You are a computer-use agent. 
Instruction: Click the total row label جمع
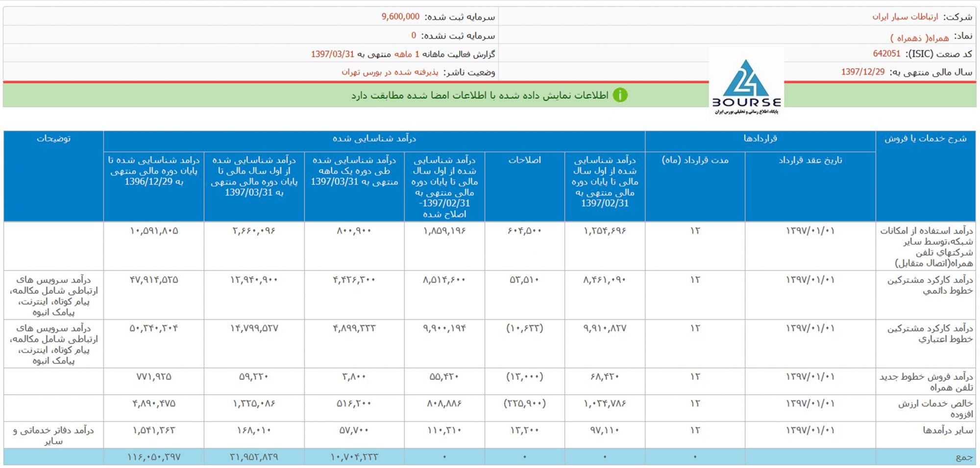pyautogui.click(x=964, y=457)
